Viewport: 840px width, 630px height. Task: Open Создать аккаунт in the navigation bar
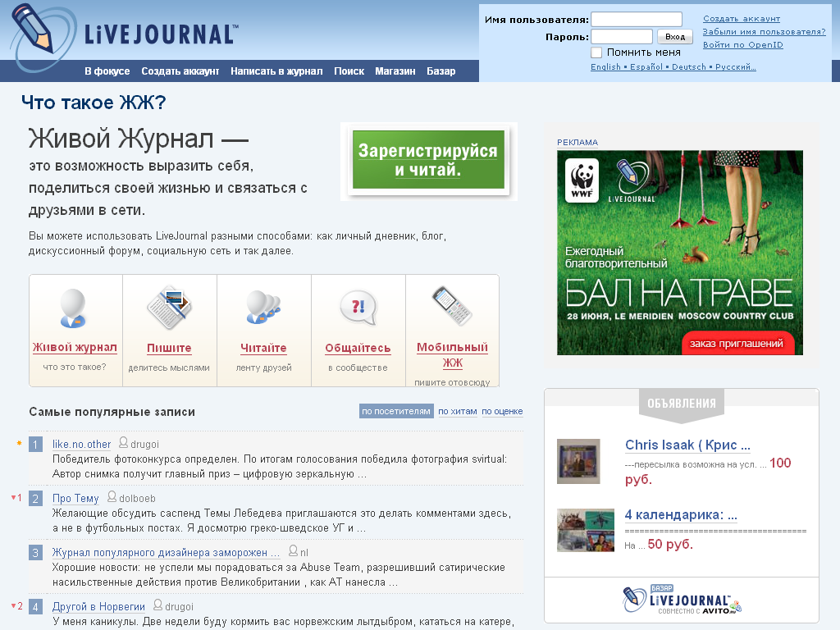[x=180, y=71]
